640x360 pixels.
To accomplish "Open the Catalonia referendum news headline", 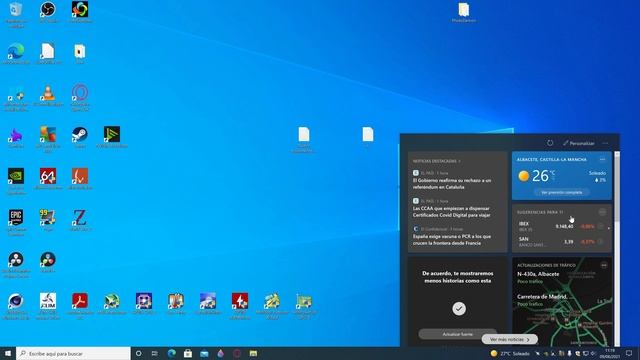I will tap(452, 184).
